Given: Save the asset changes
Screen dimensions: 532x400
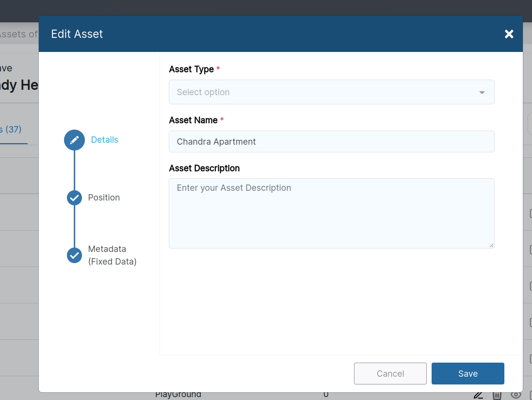Looking at the screenshot, I should coord(468,373).
